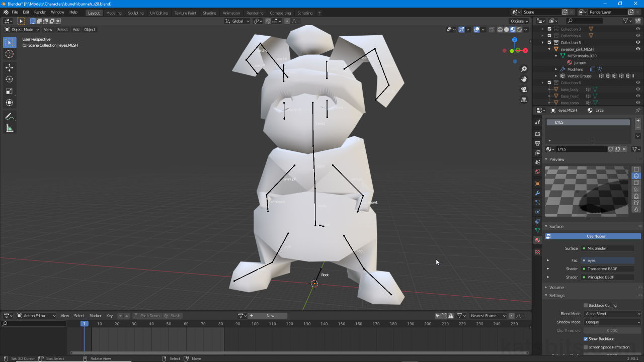644x362 pixels.
Task: Open the Texture properties checker tab
Action: coord(537,252)
